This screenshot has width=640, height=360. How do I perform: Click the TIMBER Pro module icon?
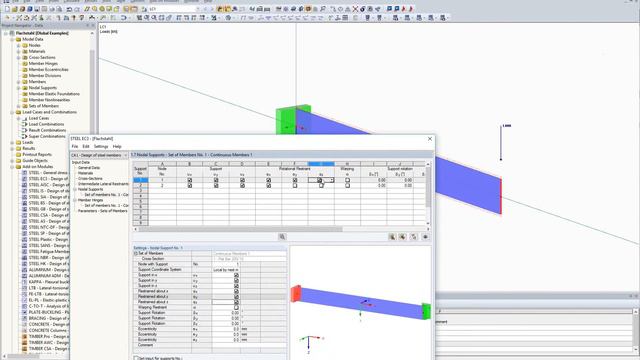[24, 337]
